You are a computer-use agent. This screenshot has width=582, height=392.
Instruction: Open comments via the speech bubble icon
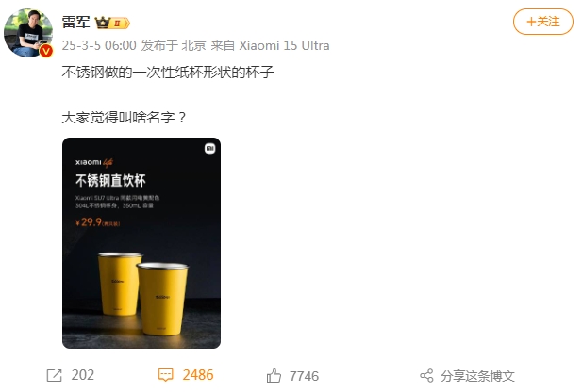tap(165, 375)
